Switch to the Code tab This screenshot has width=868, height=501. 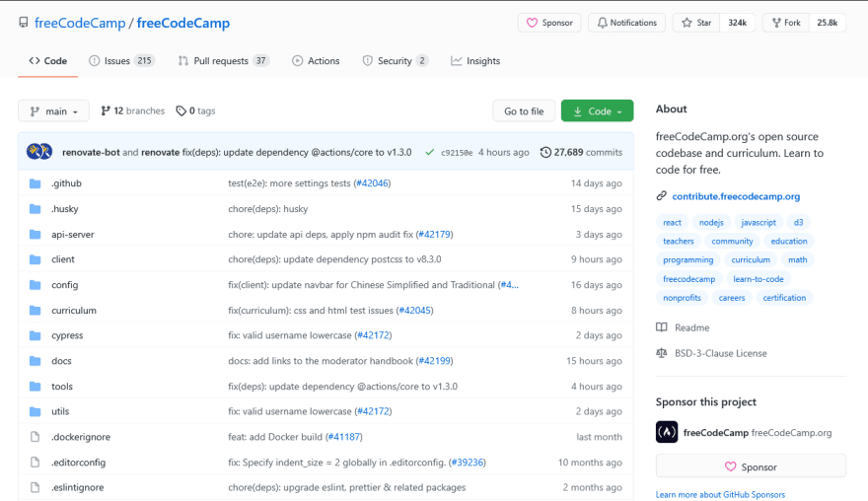click(x=48, y=61)
